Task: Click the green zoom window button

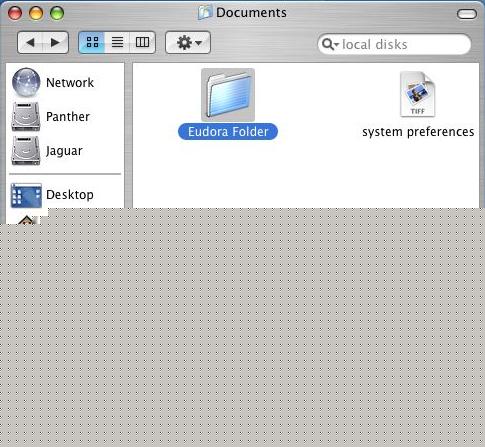Action: pos(57,13)
